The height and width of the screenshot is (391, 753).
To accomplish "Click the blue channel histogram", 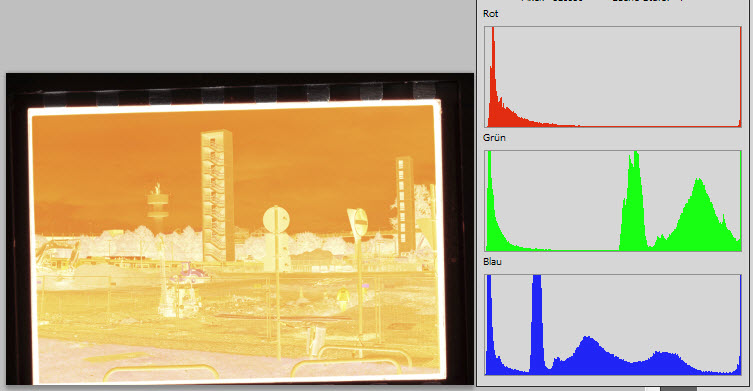I will tap(613, 325).
